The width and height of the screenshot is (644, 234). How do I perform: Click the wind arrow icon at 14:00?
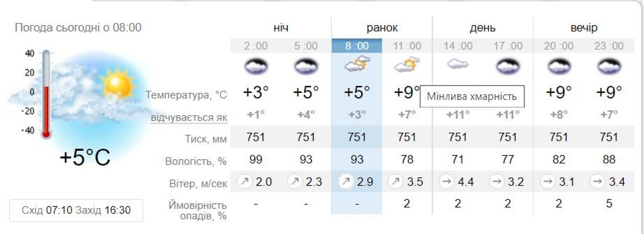446,181
